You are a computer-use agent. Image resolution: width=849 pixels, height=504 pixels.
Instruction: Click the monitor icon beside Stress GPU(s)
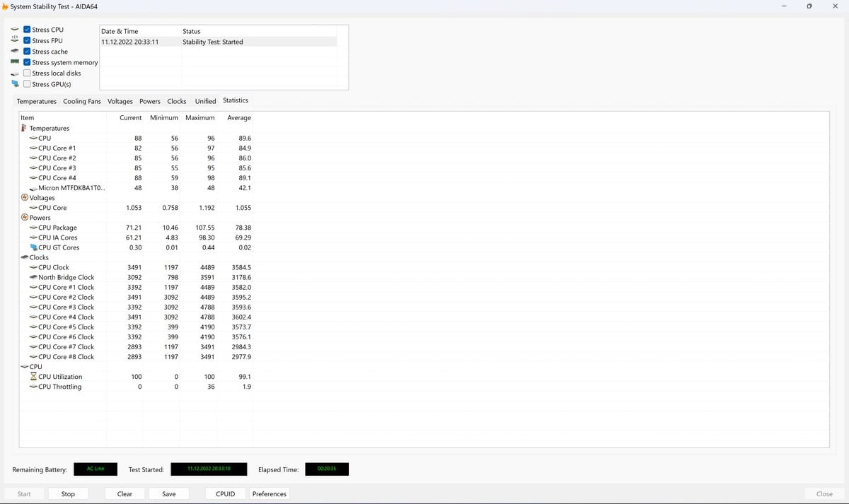[x=15, y=84]
